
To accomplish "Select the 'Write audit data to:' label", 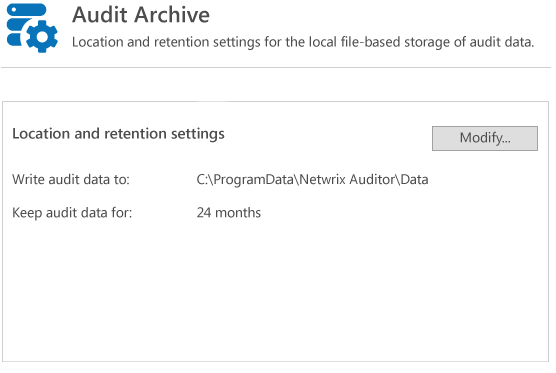I will [x=71, y=179].
